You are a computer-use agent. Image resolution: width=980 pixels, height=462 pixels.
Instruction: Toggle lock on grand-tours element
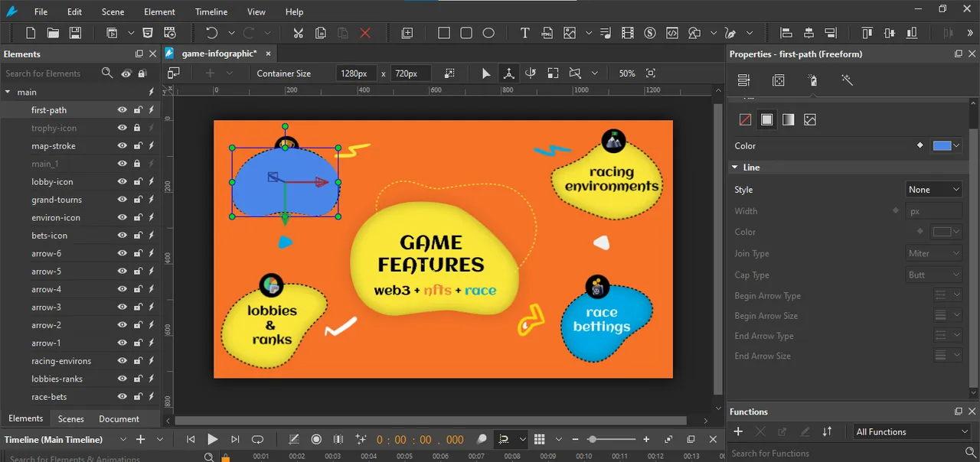(x=138, y=200)
